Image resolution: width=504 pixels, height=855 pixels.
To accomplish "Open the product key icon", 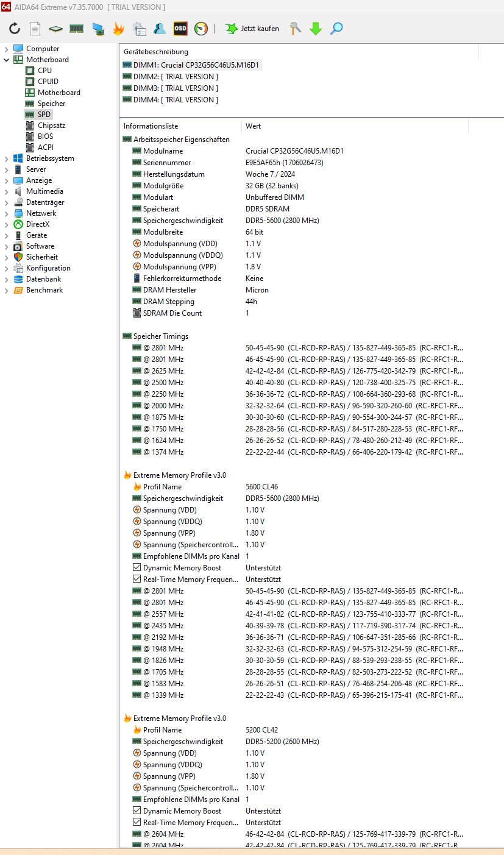I will (x=295, y=29).
